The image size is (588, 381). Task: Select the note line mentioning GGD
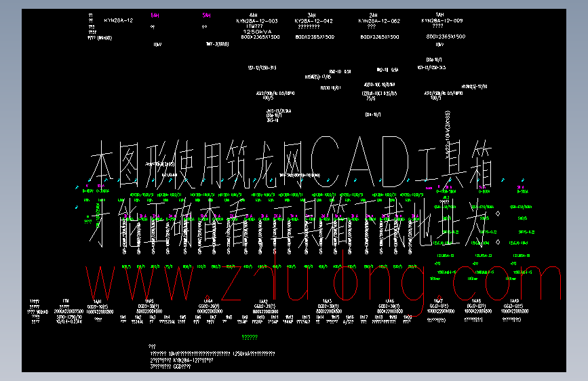tap(170, 366)
